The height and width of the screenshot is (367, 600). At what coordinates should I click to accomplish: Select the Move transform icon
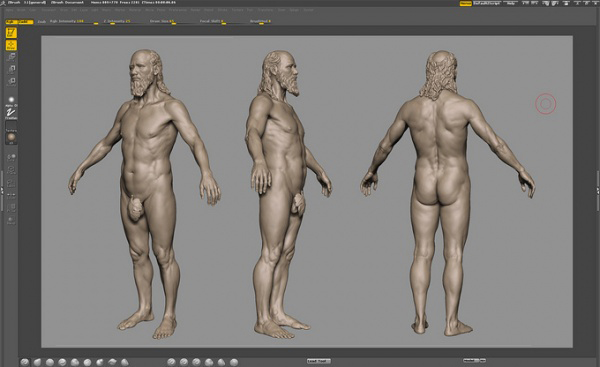[11, 57]
